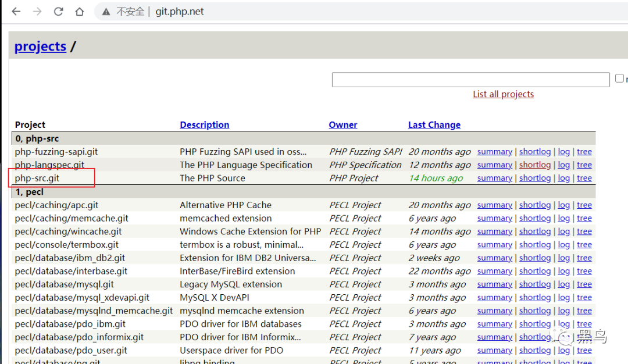Open the pecl/console/termbox.git project
The width and height of the screenshot is (628, 364).
pyautogui.click(x=66, y=245)
